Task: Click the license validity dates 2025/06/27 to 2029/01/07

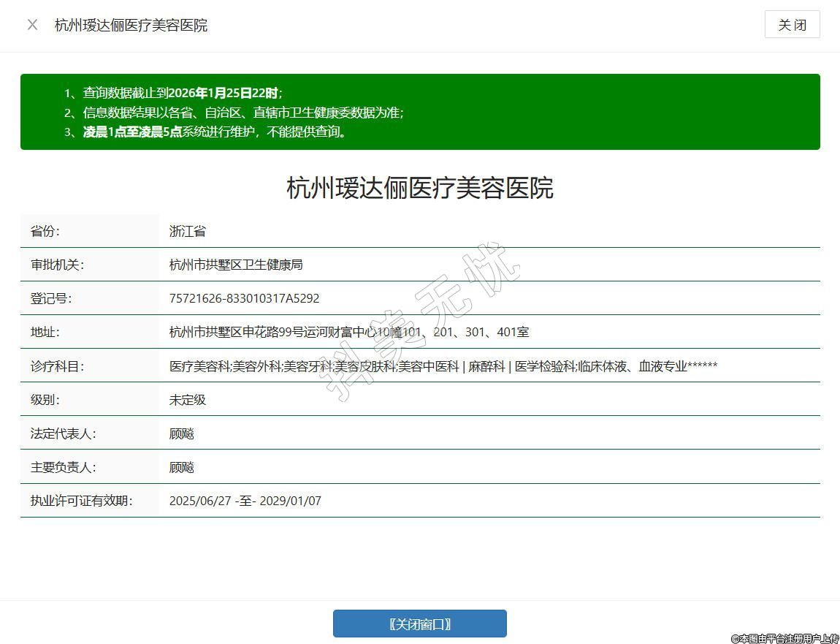Action: [x=245, y=501]
